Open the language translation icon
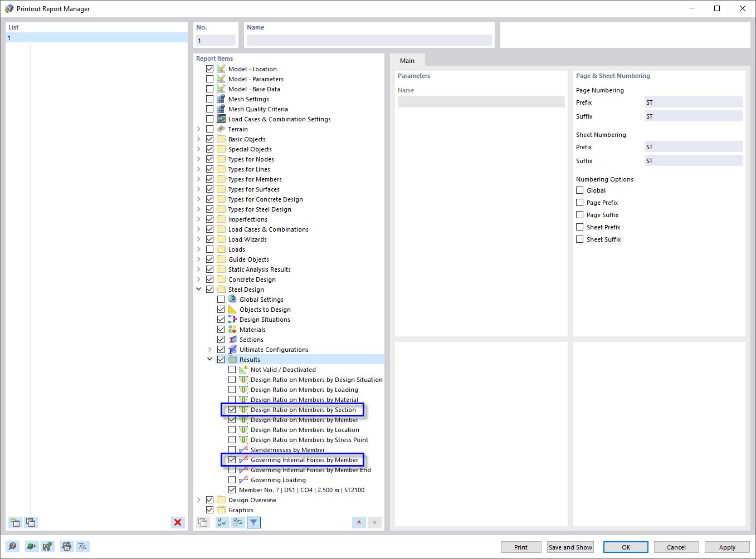The height and width of the screenshot is (559, 756). point(82,546)
